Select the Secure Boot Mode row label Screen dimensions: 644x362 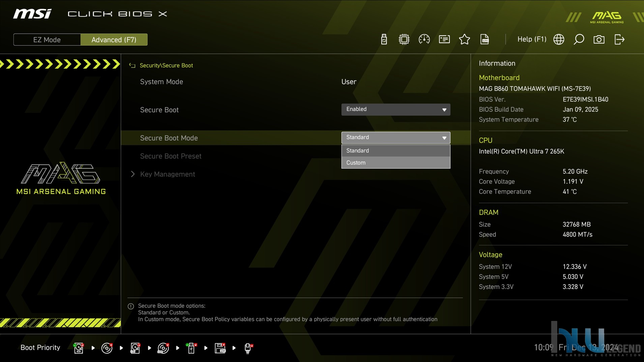[x=169, y=138]
